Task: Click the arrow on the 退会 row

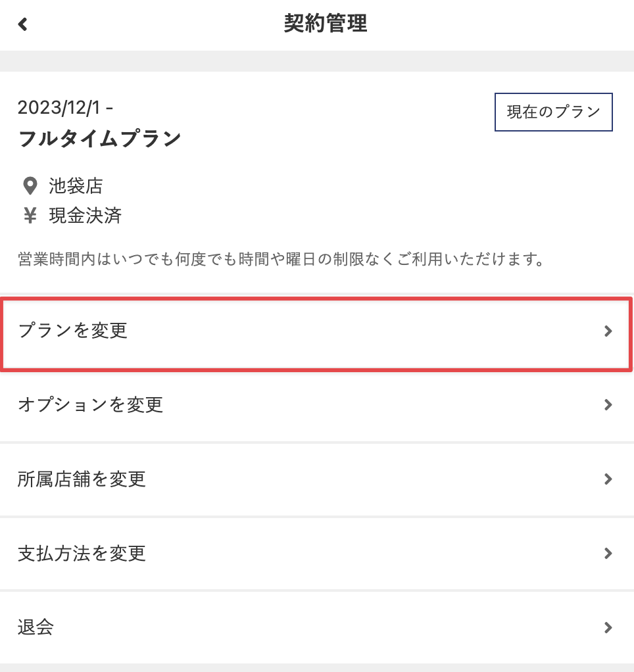Action: click(x=608, y=627)
